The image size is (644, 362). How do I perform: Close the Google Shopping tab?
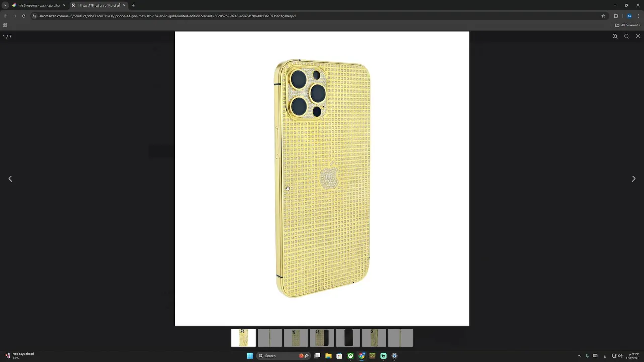64,5
